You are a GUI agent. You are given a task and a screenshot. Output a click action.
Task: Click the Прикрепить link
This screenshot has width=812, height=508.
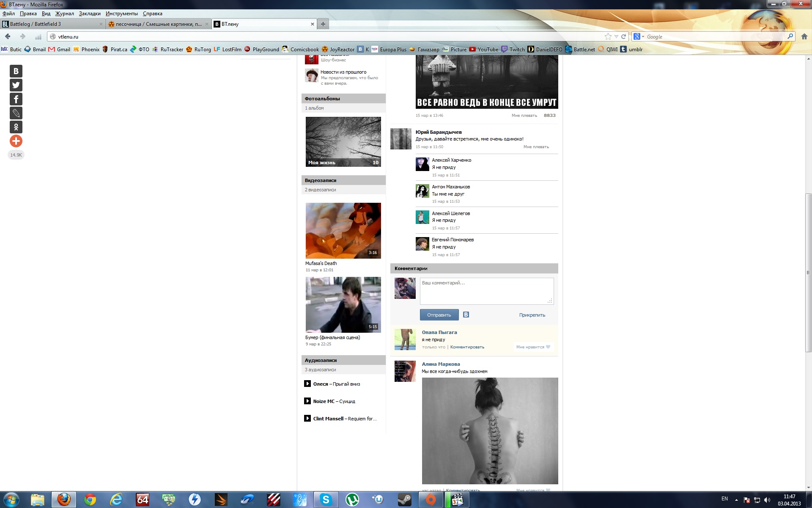[x=532, y=315]
